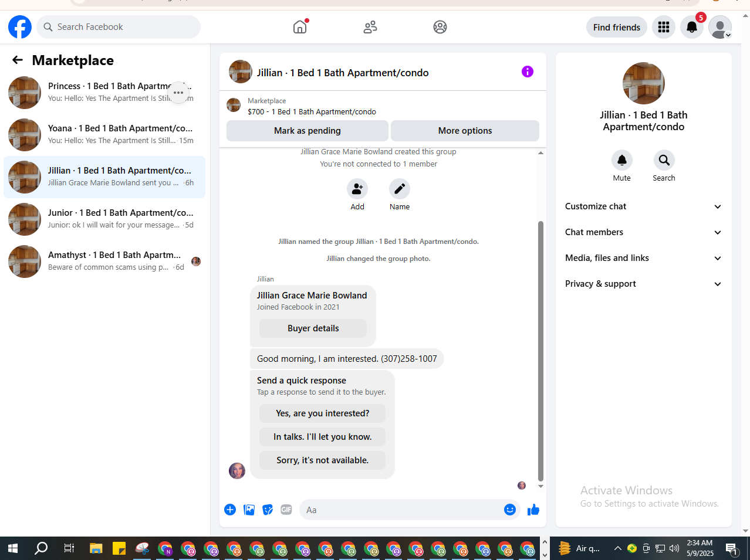Screen dimensions: 750x560
Task: Open Sticky Notes from the taskbar
Action: coord(119,548)
